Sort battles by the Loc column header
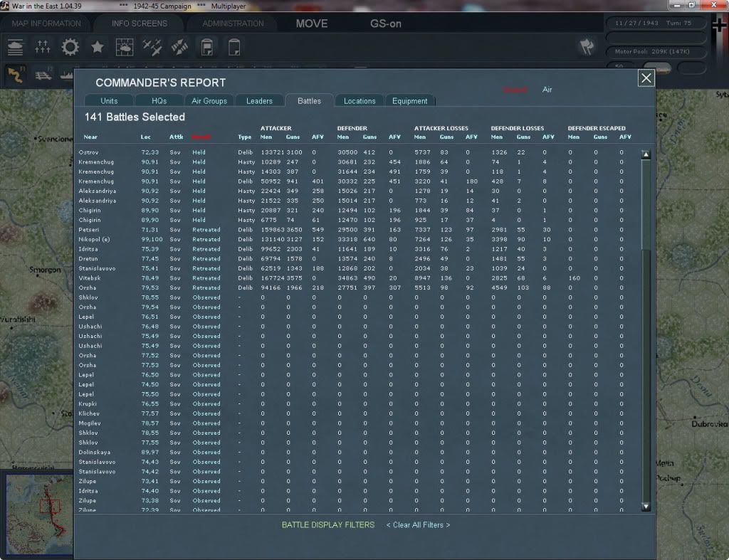Viewport: 729px width, 560px height. [x=145, y=137]
